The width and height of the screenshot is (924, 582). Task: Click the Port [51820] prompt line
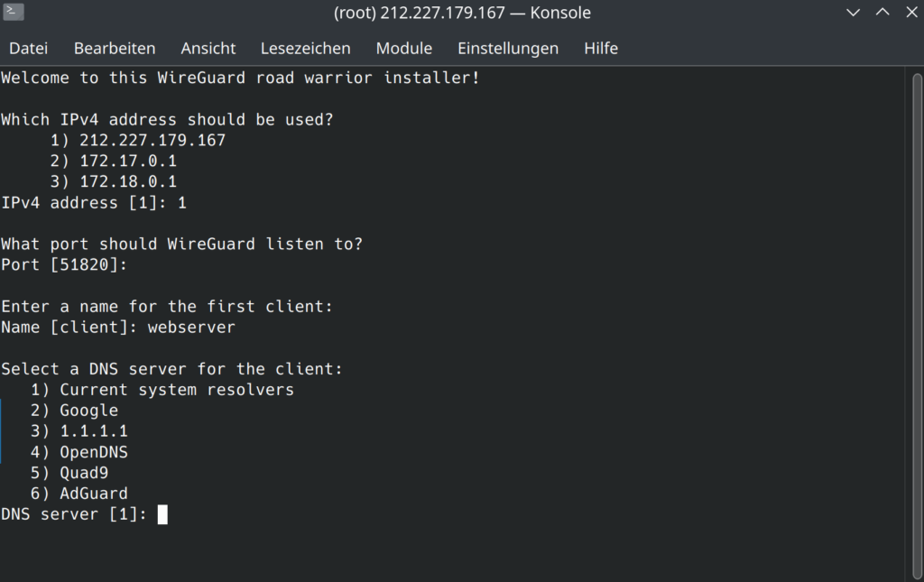click(64, 265)
